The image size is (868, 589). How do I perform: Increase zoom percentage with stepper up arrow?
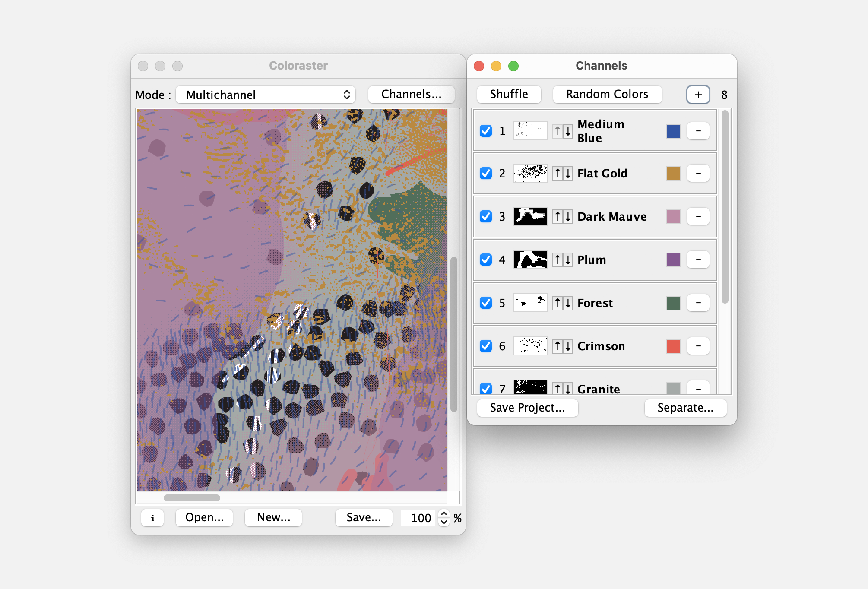444,514
